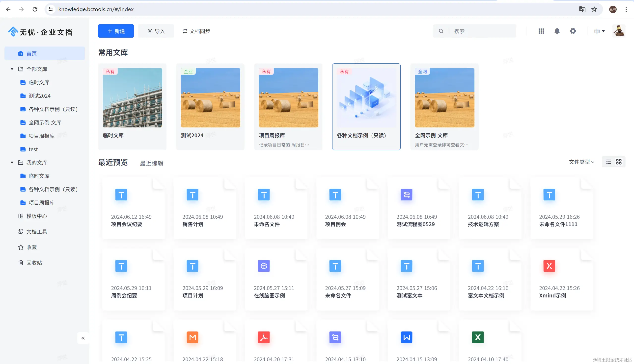Open the notification bell icon

pos(557,31)
